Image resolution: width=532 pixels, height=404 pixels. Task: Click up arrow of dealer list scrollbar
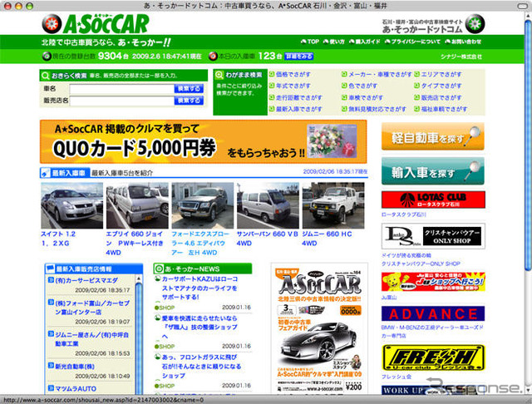139,278
